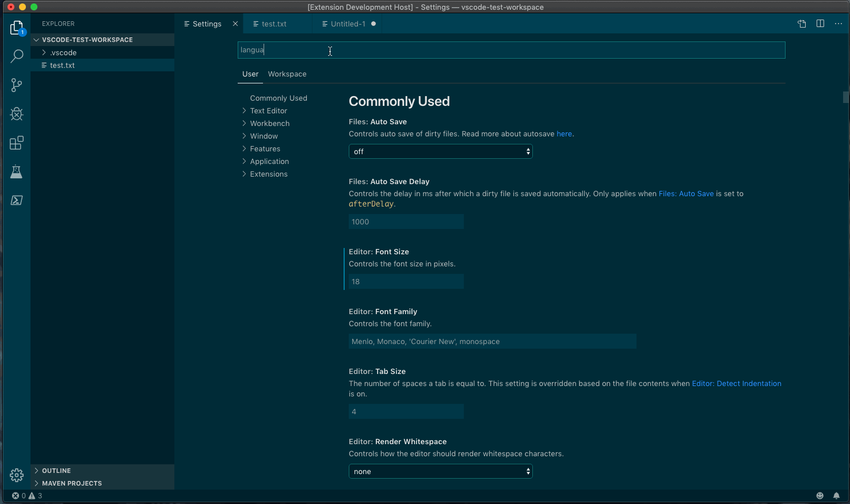Open the Explorer view in activity bar
The image size is (850, 504).
tap(17, 28)
